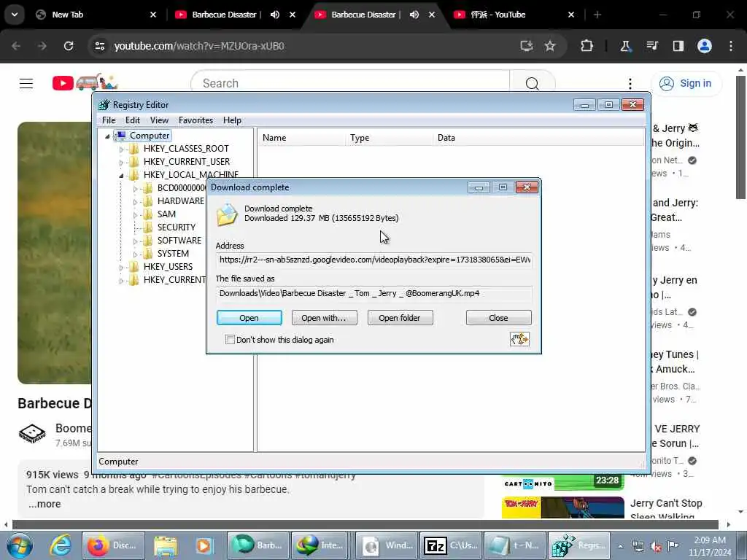Click Open folder in download dialog
The height and width of the screenshot is (560, 747).
pyautogui.click(x=400, y=318)
